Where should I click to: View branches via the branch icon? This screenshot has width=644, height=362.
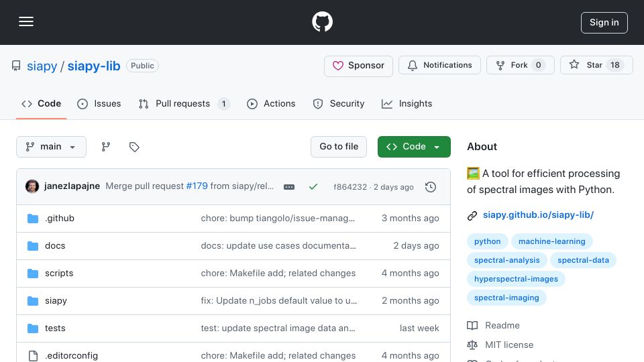click(106, 147)
